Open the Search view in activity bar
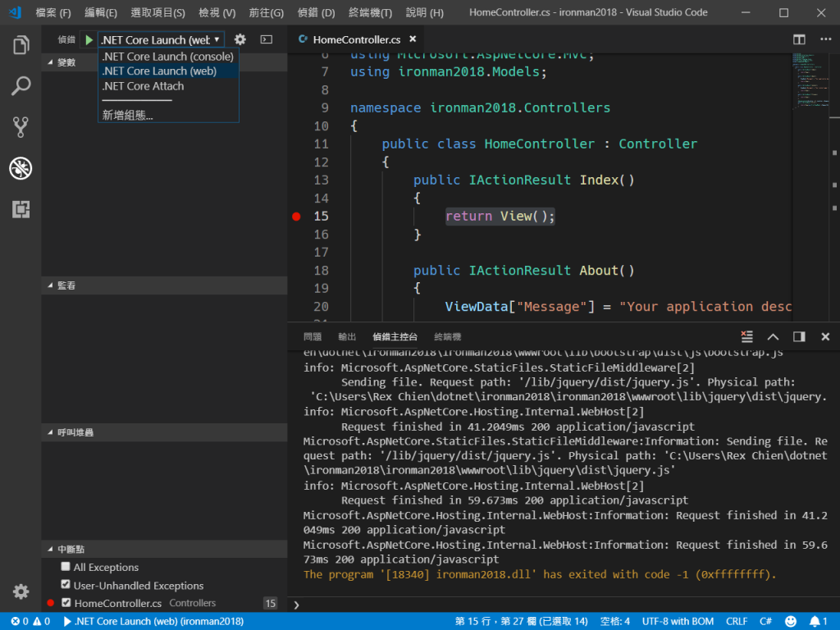The width and height of the screenshot is (840, 630). coord(21,85)
